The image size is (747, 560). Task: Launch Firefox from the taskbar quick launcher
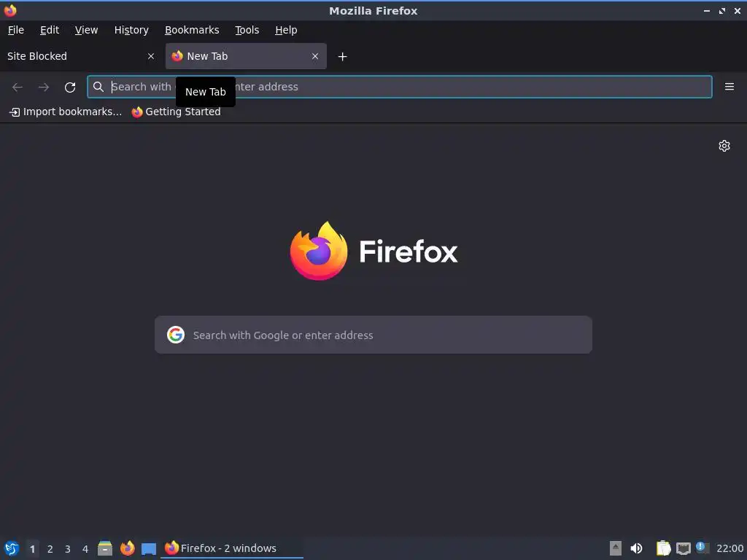click(x=127, y=548)
